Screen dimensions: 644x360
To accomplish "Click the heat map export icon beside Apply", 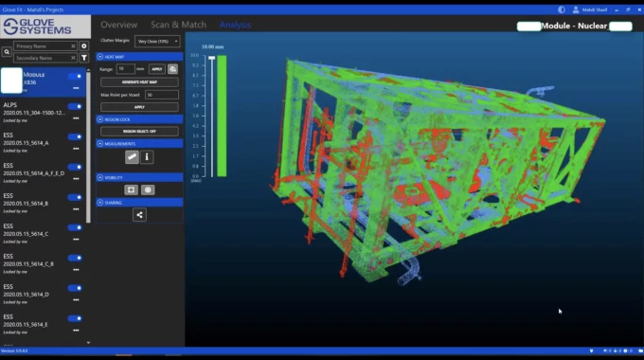I will [x=173, y=69].
